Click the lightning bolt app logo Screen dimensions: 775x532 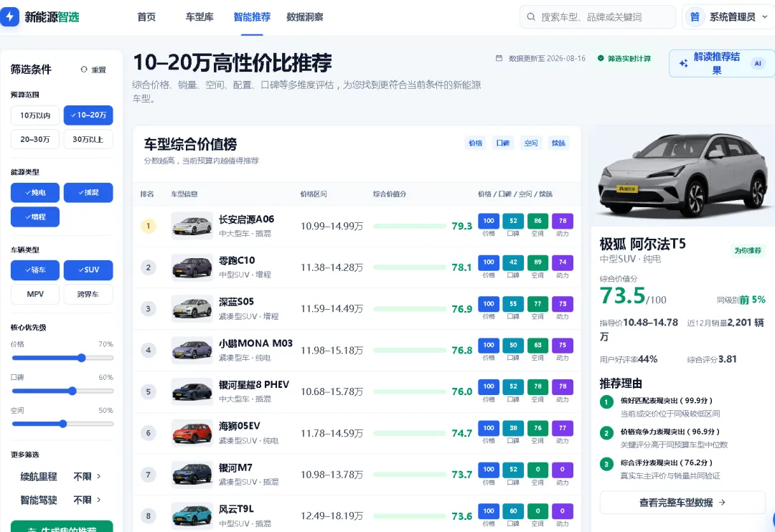point(9,16)
